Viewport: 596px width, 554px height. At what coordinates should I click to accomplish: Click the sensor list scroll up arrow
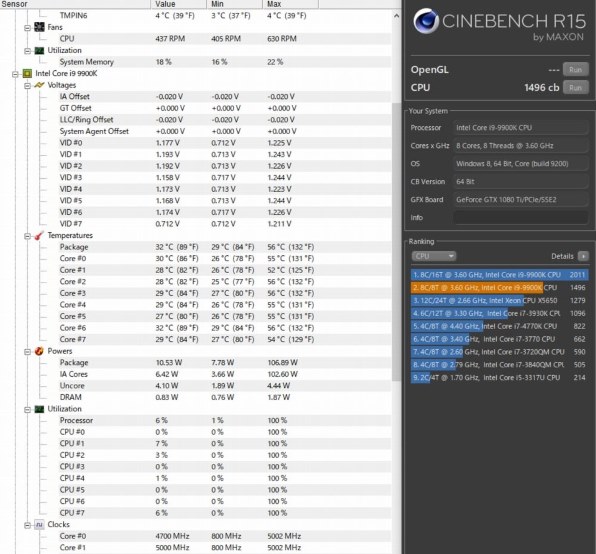tap(396, 16)
